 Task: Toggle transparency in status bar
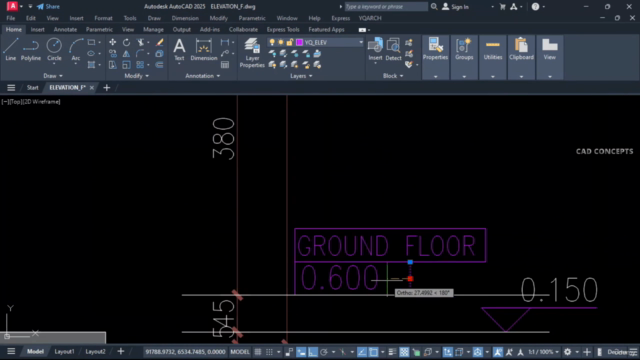point(404,352)
